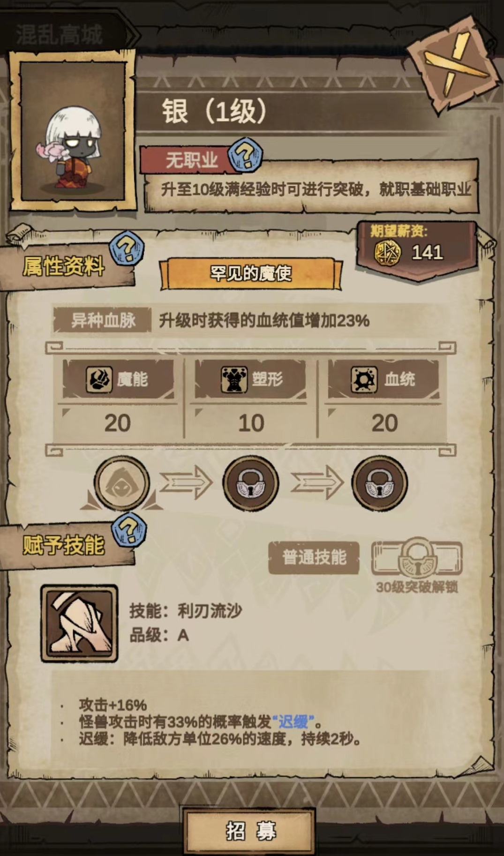Select the character portrait of 银

(73, 131)
